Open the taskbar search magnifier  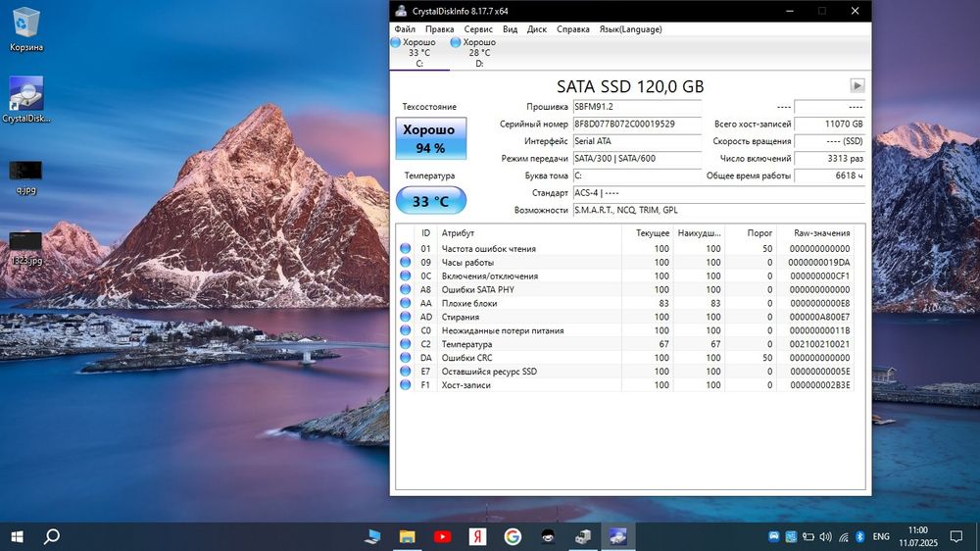[52, 536]
